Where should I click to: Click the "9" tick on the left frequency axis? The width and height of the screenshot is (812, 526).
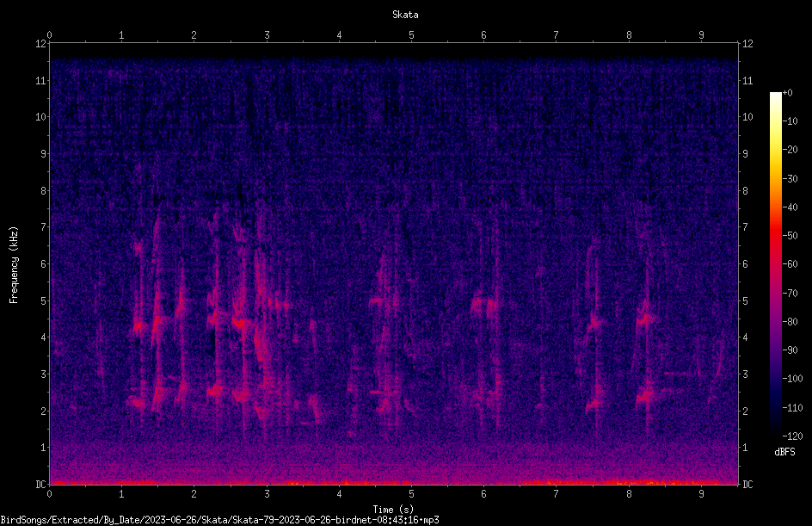[x=44, y=153]
